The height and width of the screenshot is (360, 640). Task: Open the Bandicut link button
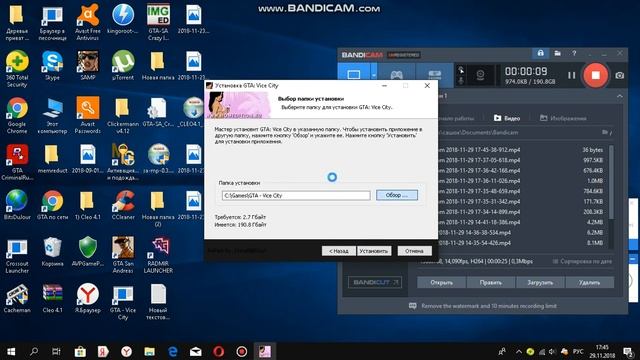point(375,282)
